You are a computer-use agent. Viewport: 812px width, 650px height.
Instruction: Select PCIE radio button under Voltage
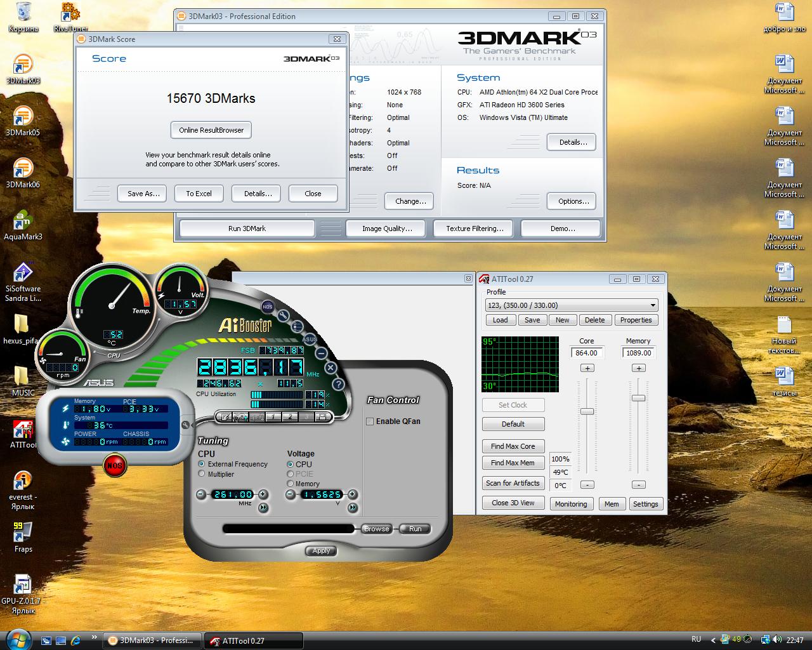click(x=291, y=474)
